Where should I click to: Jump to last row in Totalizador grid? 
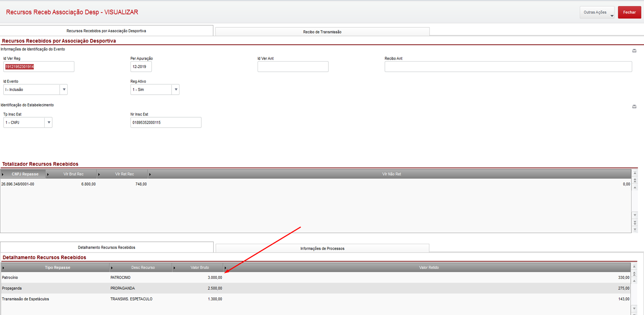(x=635, y=230)
